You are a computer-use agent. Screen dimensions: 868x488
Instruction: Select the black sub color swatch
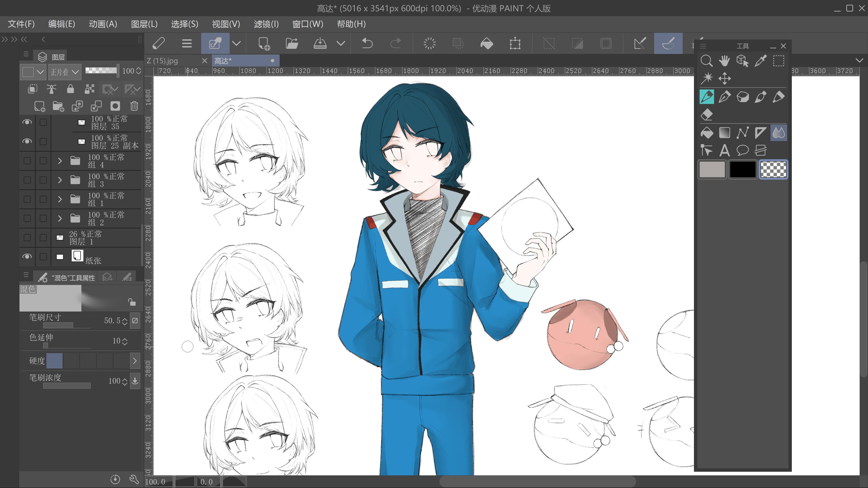[x=742, y=169]
